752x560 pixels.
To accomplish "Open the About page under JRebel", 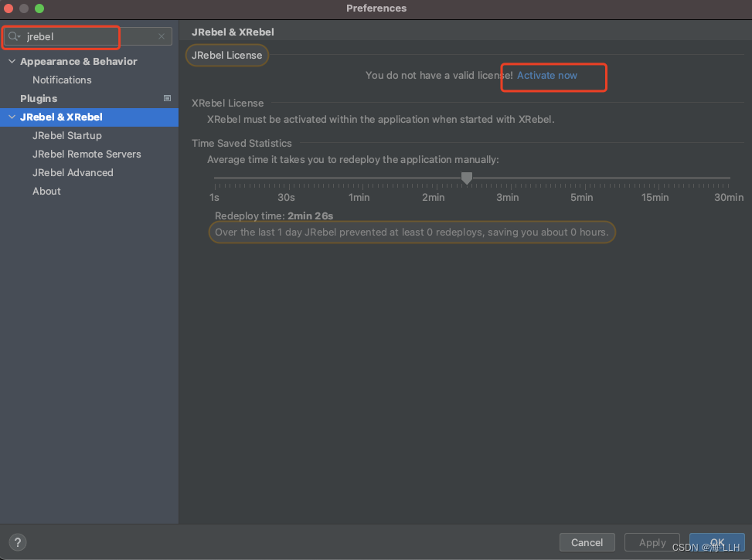I will tap(46, 192).
